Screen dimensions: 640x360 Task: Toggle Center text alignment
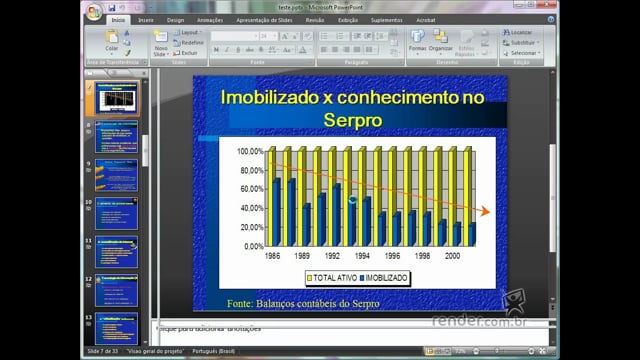(x=335, y=50)
